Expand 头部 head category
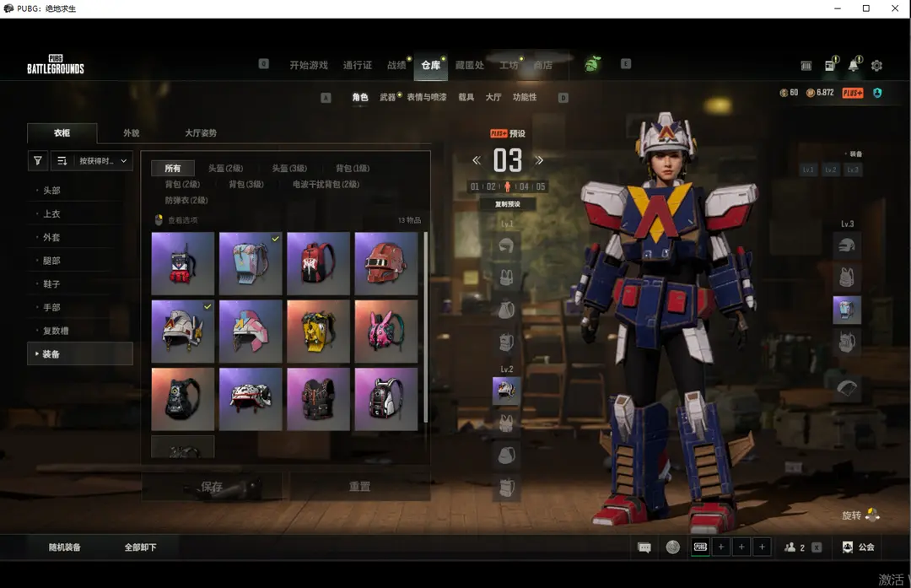The width and height of the screenshot is (911, 588). [x=79, y=191]
